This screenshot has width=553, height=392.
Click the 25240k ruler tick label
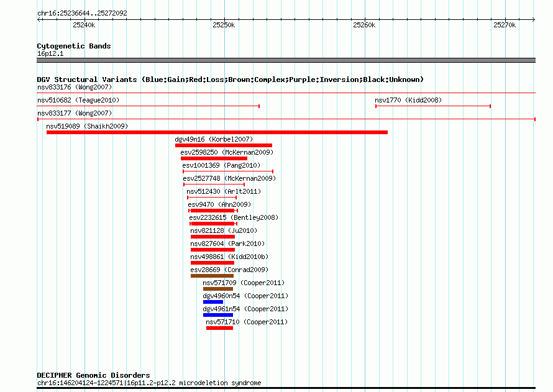(x=84, y=25)
